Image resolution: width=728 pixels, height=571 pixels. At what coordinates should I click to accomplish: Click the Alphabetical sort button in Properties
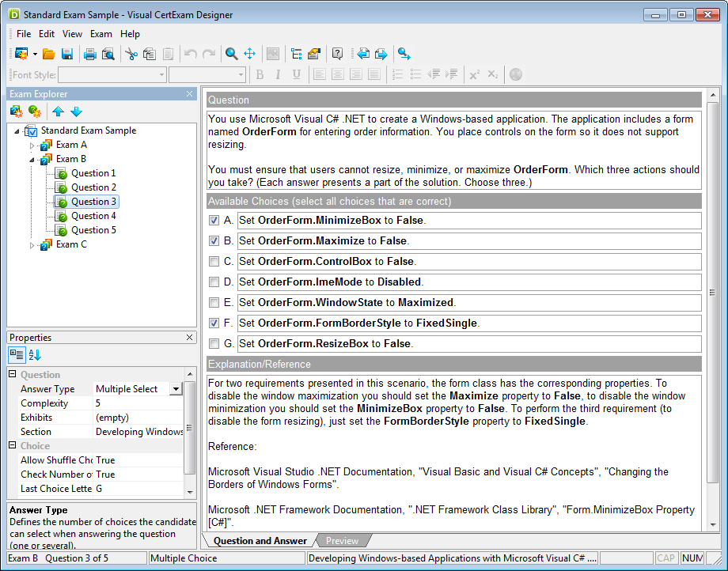click(x=34, y=355)
